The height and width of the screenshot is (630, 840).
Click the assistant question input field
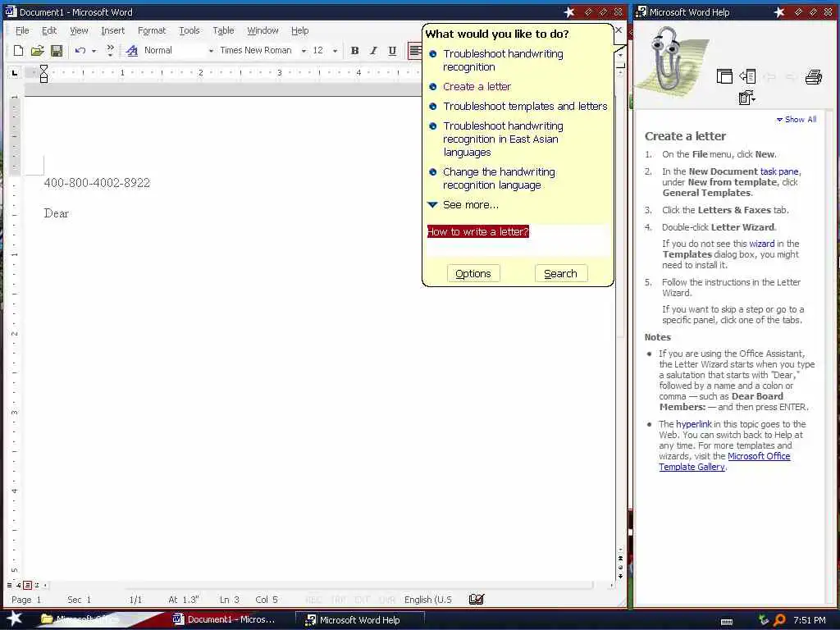518,239
